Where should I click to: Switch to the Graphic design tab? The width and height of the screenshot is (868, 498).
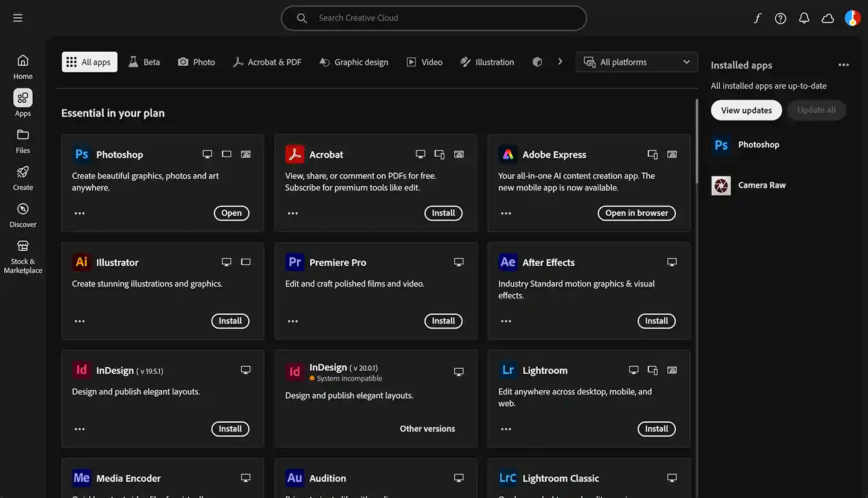(x=354, y=62)
